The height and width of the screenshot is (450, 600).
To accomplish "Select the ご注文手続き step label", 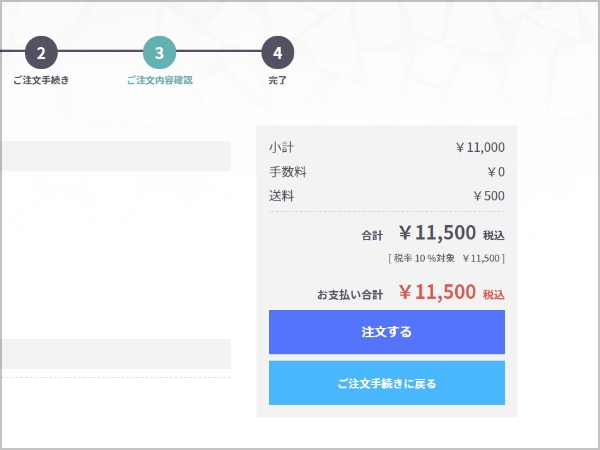I will pos(41,80).
